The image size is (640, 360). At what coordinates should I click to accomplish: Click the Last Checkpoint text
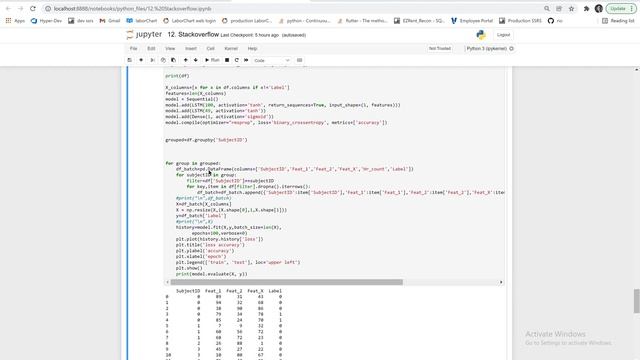click(249, 35)
